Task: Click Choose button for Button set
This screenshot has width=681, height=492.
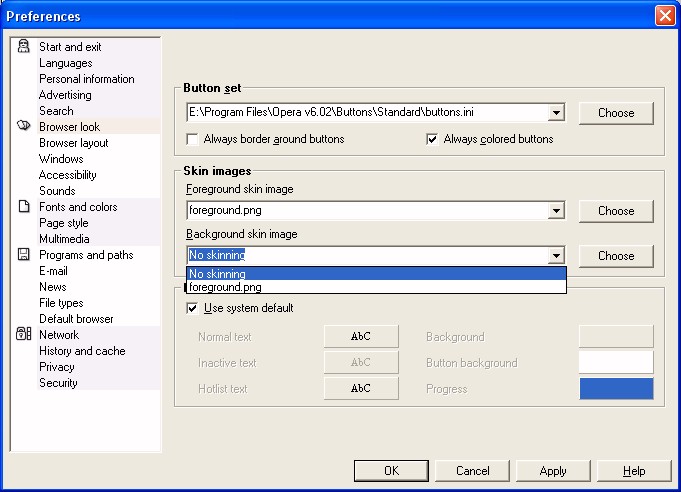Action: (616, 113)
